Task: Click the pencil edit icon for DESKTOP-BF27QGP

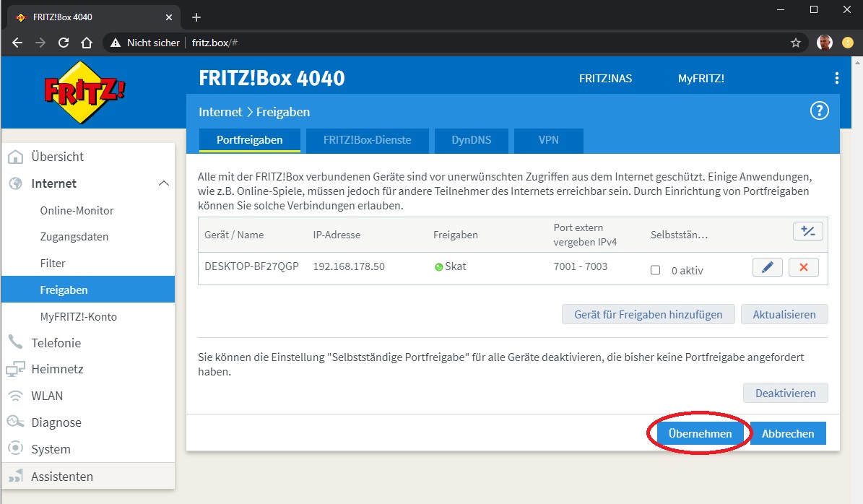Action: pyautogui.click(x=767, y=268)
